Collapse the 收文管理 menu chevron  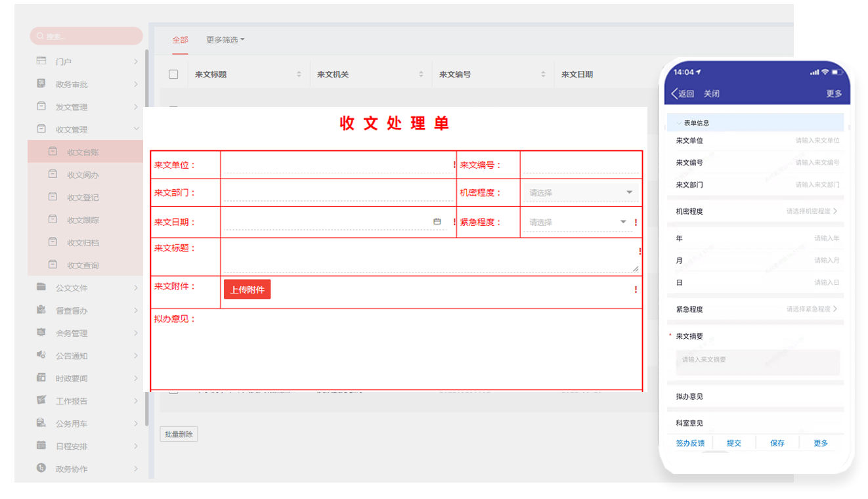click(x=136, y=129)
